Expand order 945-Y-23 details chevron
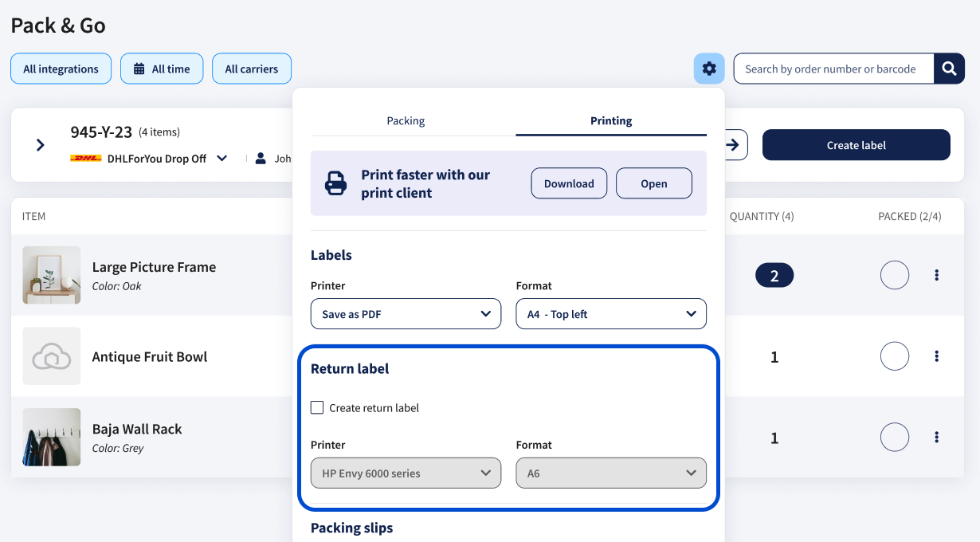 click(41, 145)
